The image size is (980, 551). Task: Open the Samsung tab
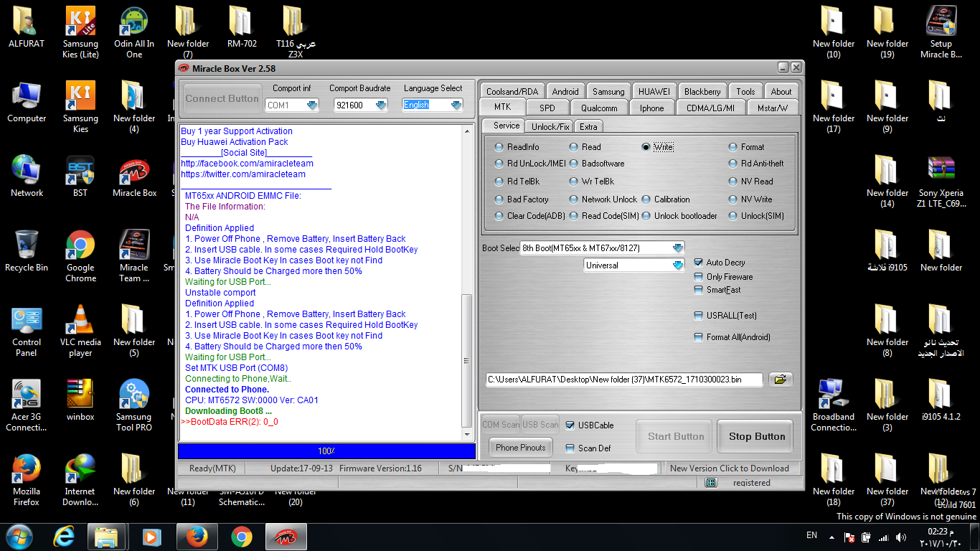point(608,92)
